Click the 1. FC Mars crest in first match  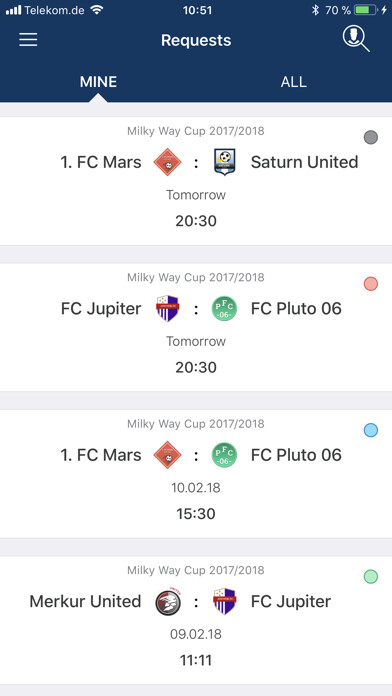click(x=167, y=162)
